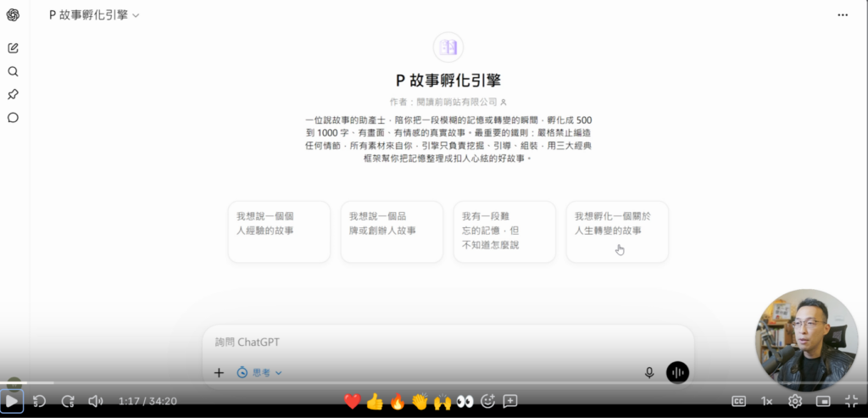React with the clapping hands emoji
Viewport: 868px width, 418px height.
coord(420,401)
